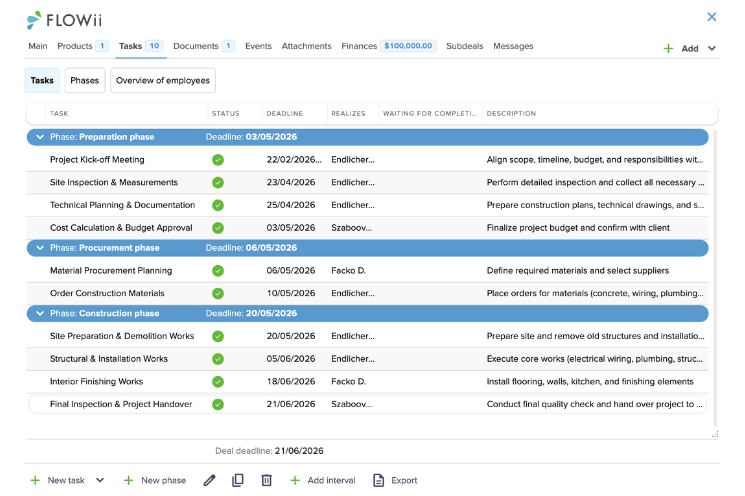Viewport: 745px width, 496px height.
Task: Select the Cost Calculation & Budget Approval task
Action: [367, 228]
